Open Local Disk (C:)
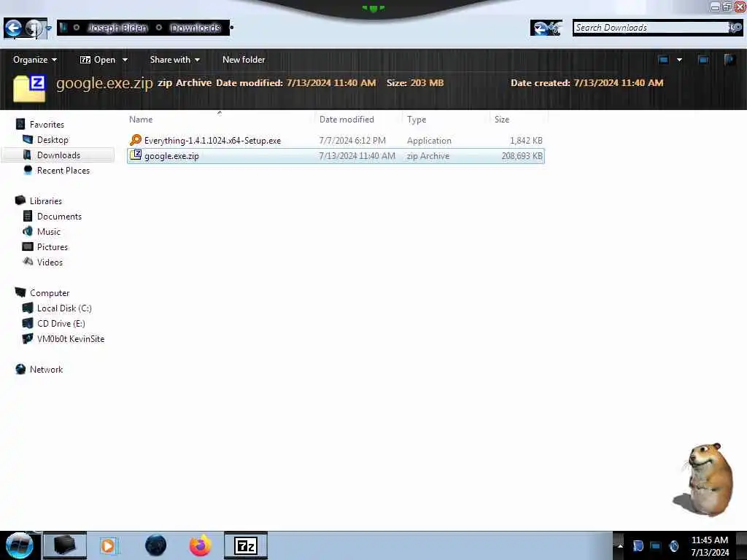 coord(64,308)
